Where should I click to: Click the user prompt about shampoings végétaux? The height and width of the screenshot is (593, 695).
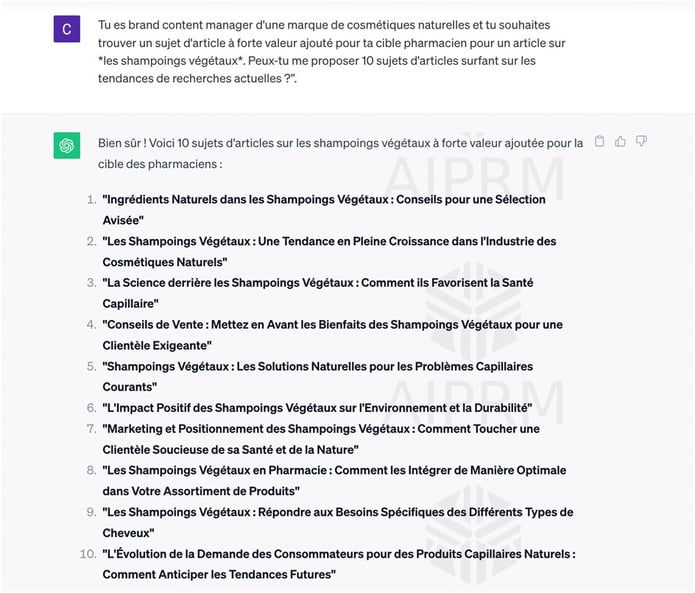coord(332,51)
